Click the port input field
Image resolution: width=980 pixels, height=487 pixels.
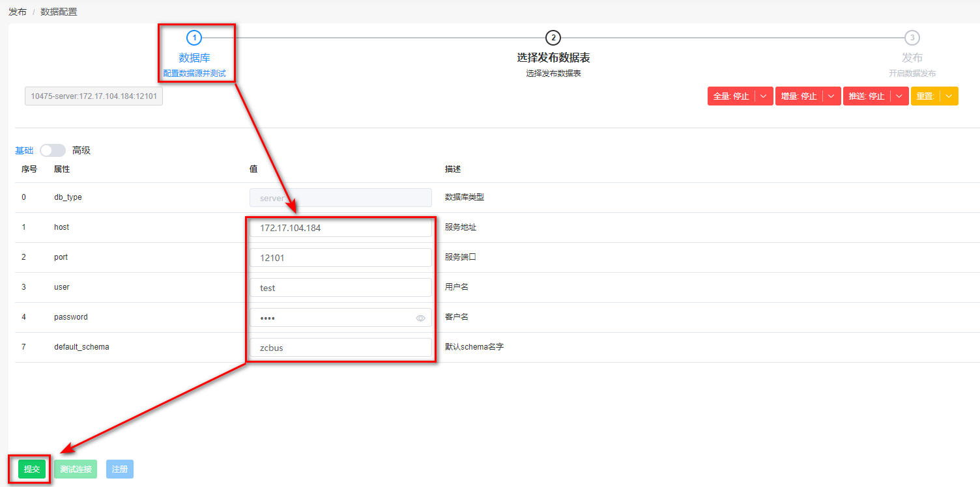point(340,258)
